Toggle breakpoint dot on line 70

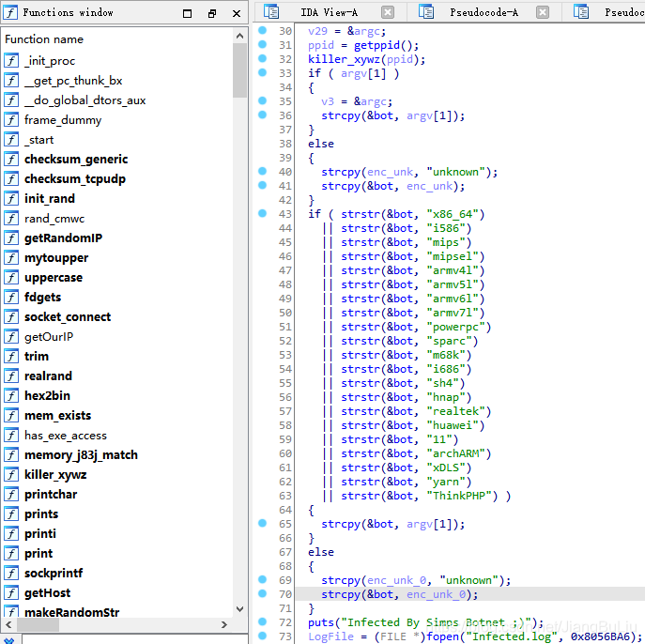tap(263, 593)
